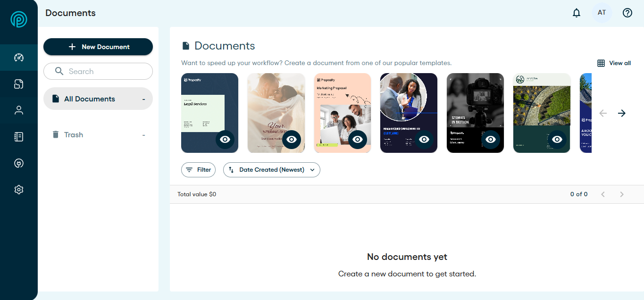Open the green landscaping template thumbnail

pyautogui.click(x=542, y=113)
